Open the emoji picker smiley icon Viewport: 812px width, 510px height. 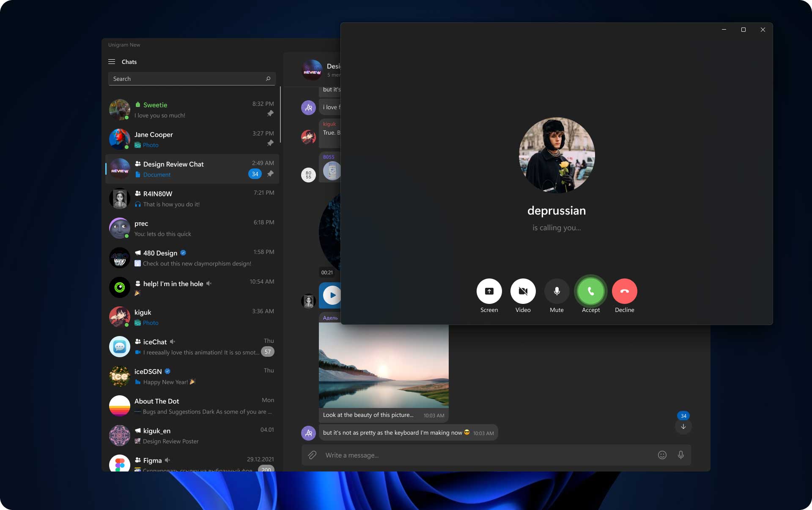[x=662, y=455]
